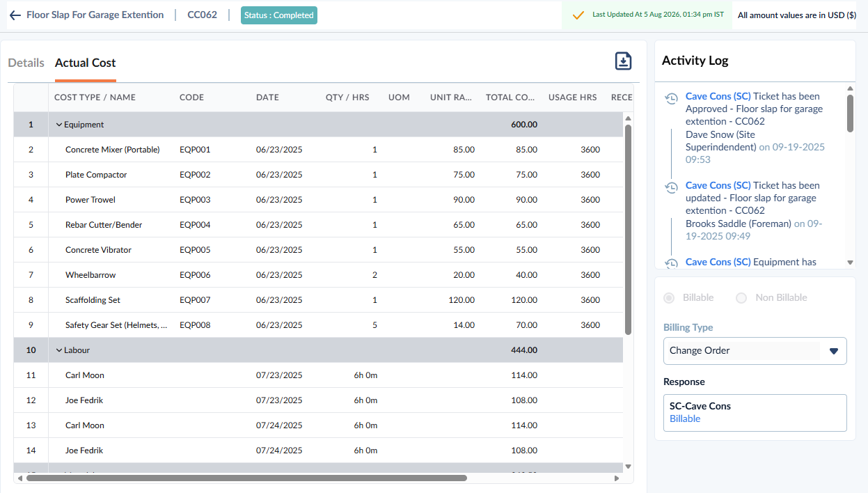Click the activity log scroll-down arrow

tap(850, 263)
